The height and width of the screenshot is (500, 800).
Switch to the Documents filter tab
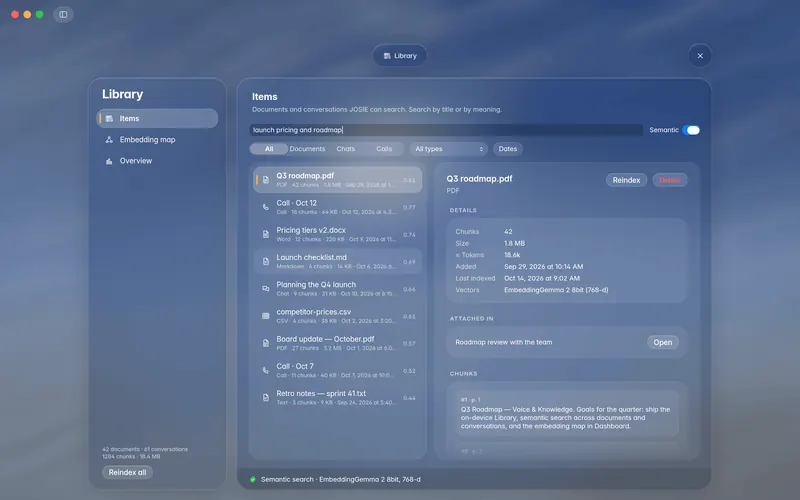click(307, 149)
